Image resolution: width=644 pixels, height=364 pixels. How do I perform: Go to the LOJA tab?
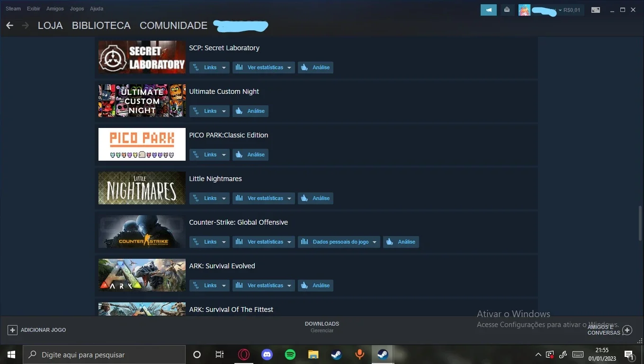pos(50,26)
